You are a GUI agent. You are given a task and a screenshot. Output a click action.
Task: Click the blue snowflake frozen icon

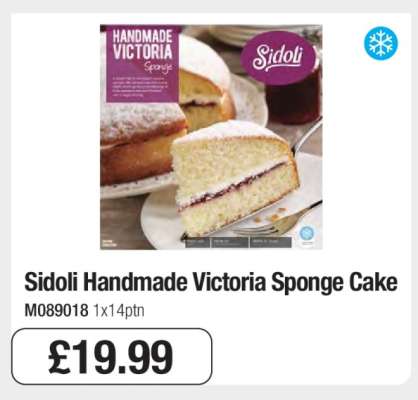pos(381,44)
